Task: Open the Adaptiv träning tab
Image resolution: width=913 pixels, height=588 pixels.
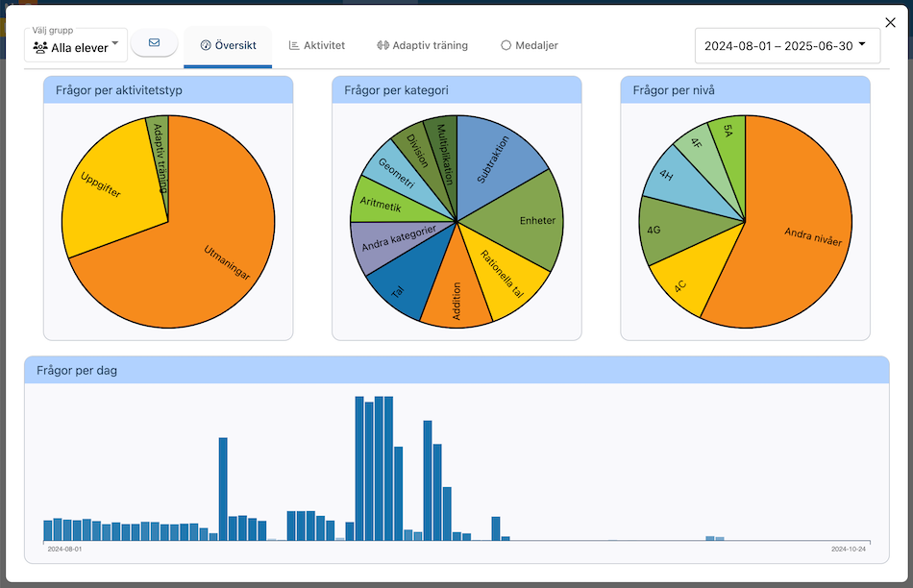Action: pos(422,45)
